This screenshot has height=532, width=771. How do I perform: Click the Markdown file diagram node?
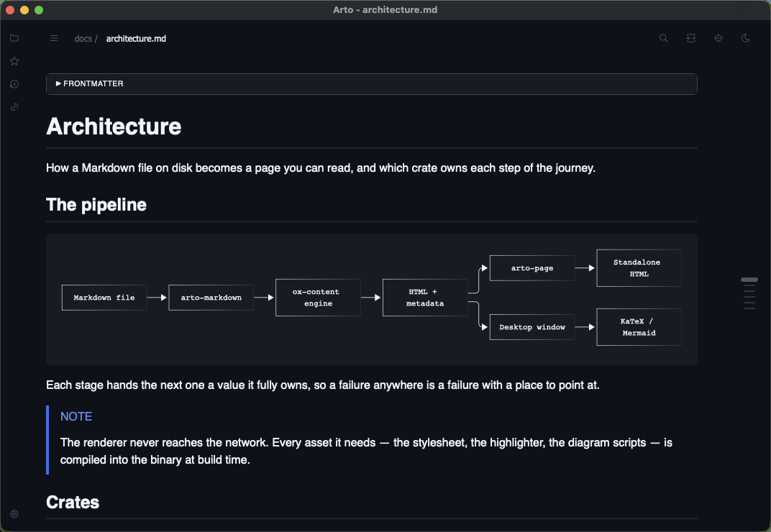104,298
